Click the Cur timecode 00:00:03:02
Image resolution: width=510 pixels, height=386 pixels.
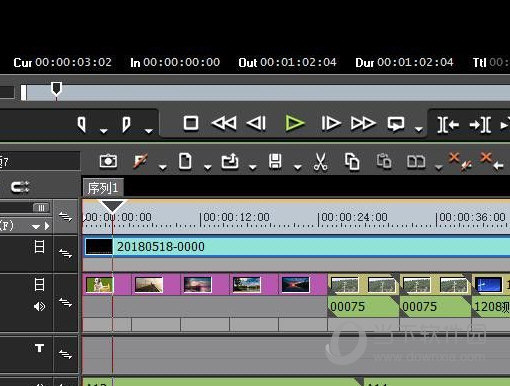(74, 62)
